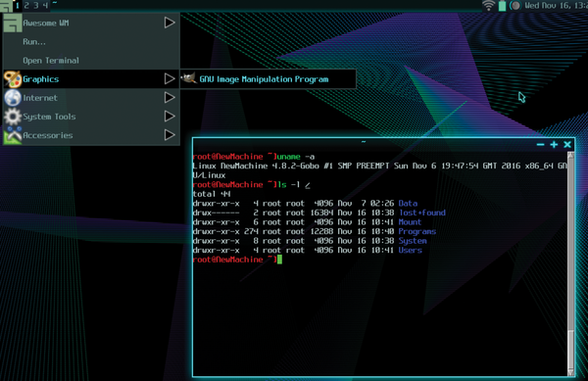Launch GNU Image Manipulation Program
The image size is (588, 381).
268,79
